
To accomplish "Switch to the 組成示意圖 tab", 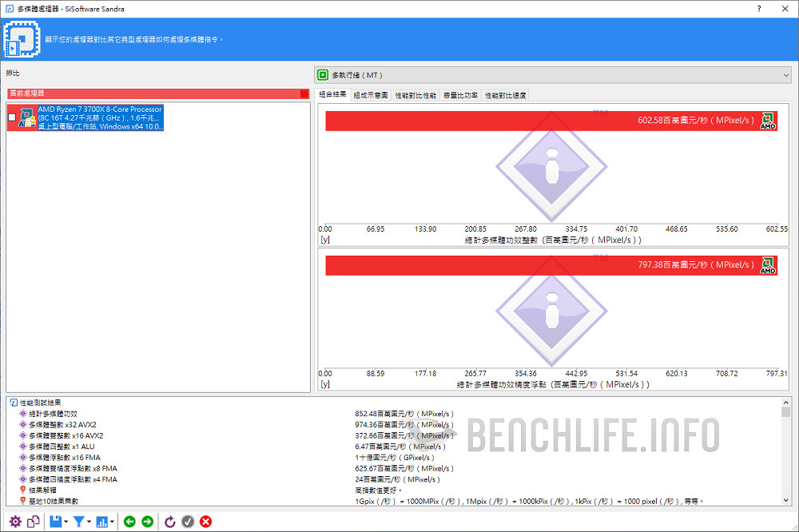I will (371, 95).
